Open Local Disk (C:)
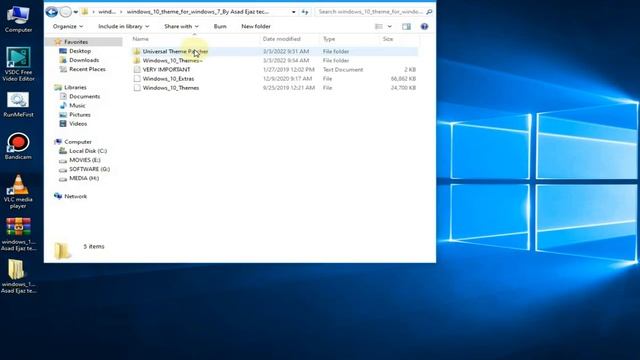This screenshot has width=640, height=360. pyautogui.click(x=88, y=151)
